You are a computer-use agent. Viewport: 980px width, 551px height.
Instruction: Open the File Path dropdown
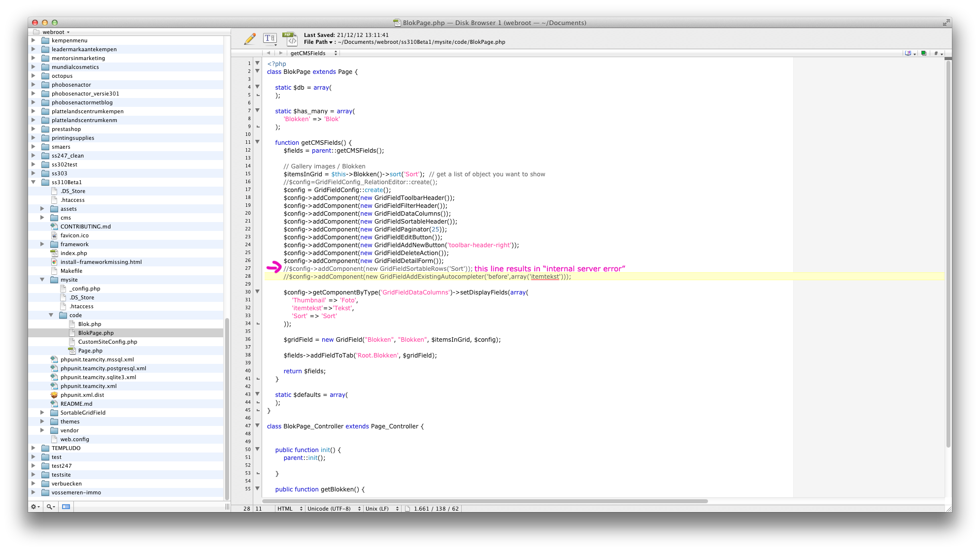[x=318, y=42]
